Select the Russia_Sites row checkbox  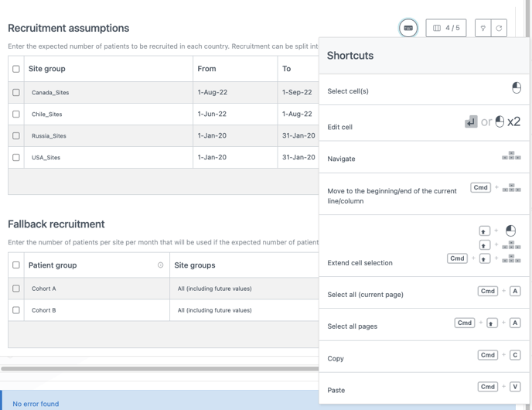click(x=16, y=135)
